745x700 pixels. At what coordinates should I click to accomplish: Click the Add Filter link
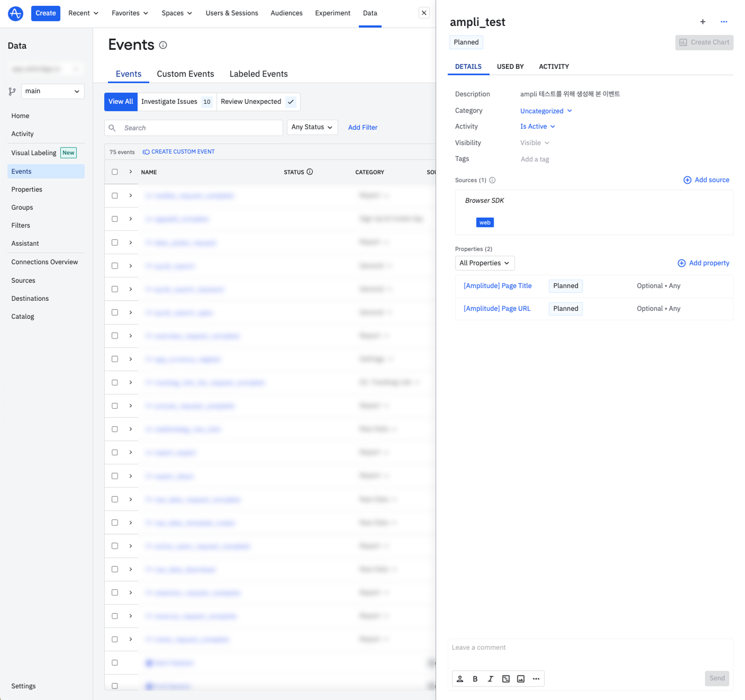pos(362,128)
